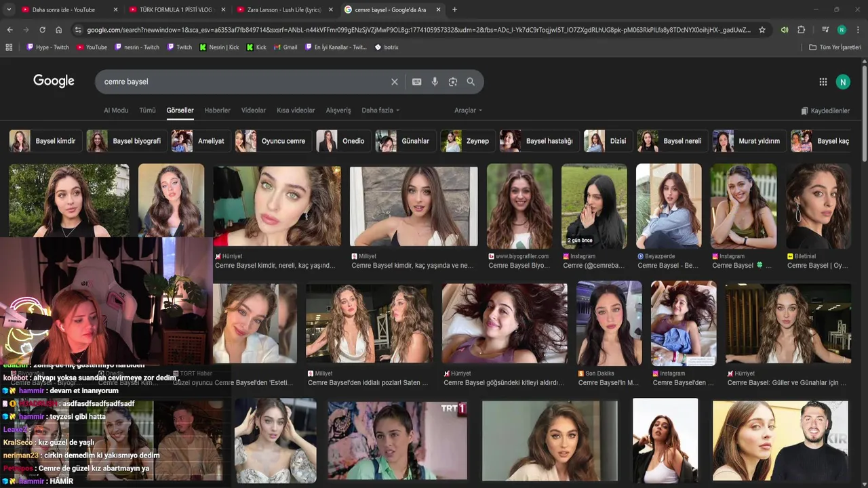Open the tab search dropdown arrow
This screenshot has width=868, height=488.
(9, 9)
